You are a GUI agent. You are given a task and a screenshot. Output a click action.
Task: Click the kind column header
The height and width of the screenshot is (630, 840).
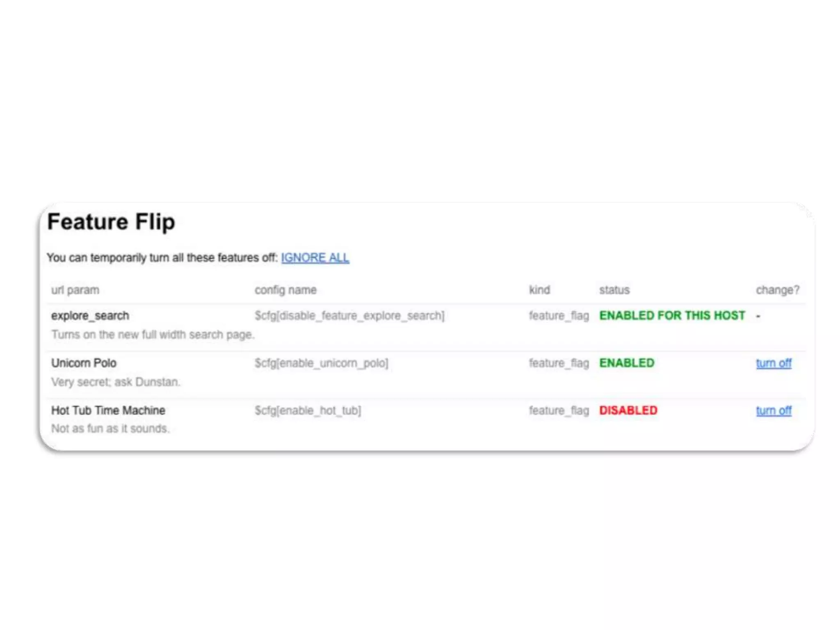point(539,290)
